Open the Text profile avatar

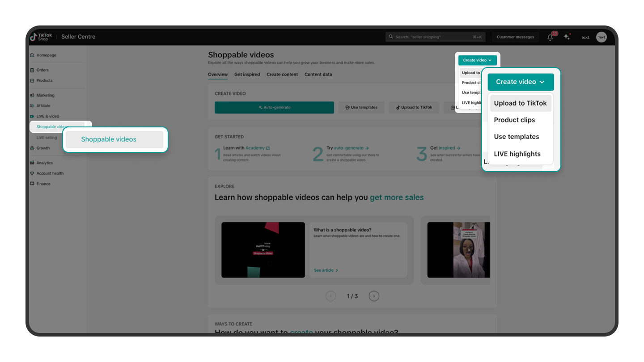pyautogui.click(x=602, y=37)
